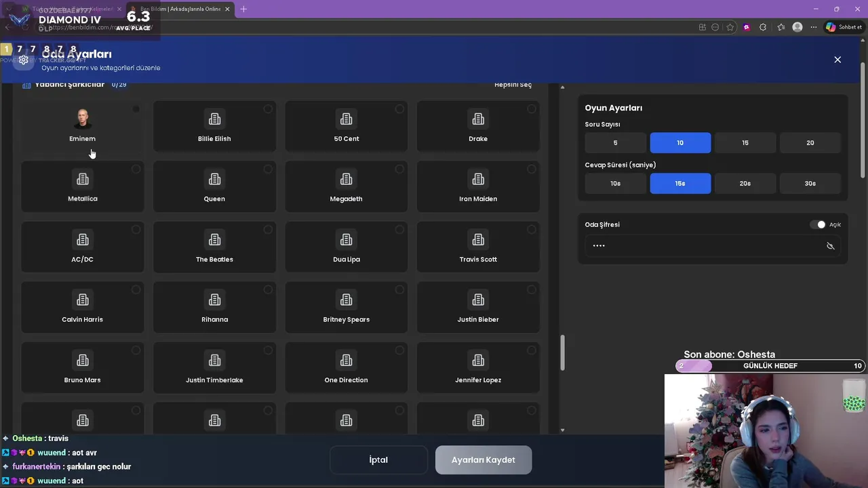Image resolution: width=868 pixels, height=488 pixels.
Task: Click the split screen icon in address bar
Action: 703,27
